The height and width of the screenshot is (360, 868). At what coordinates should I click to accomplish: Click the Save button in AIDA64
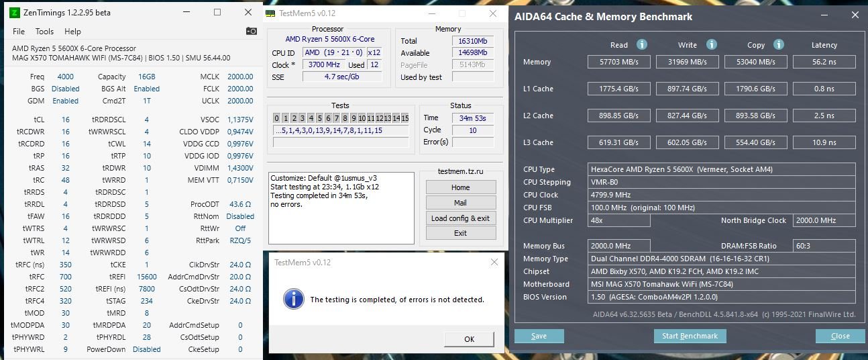(539, 336)
